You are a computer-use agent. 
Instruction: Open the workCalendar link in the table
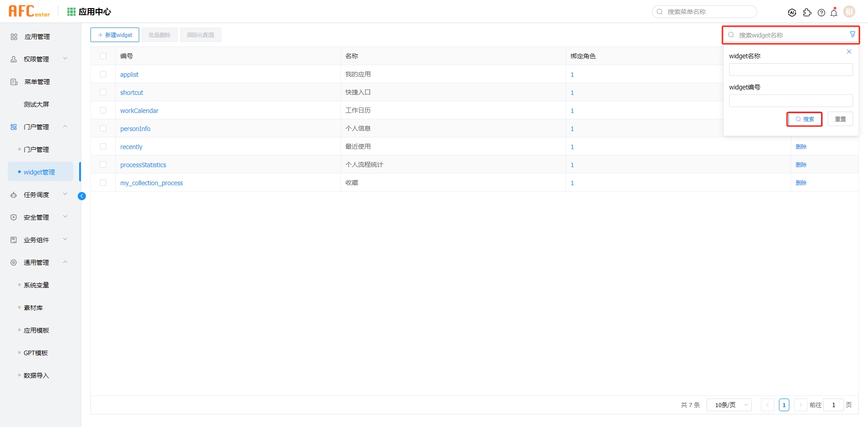tap(139, 110)
